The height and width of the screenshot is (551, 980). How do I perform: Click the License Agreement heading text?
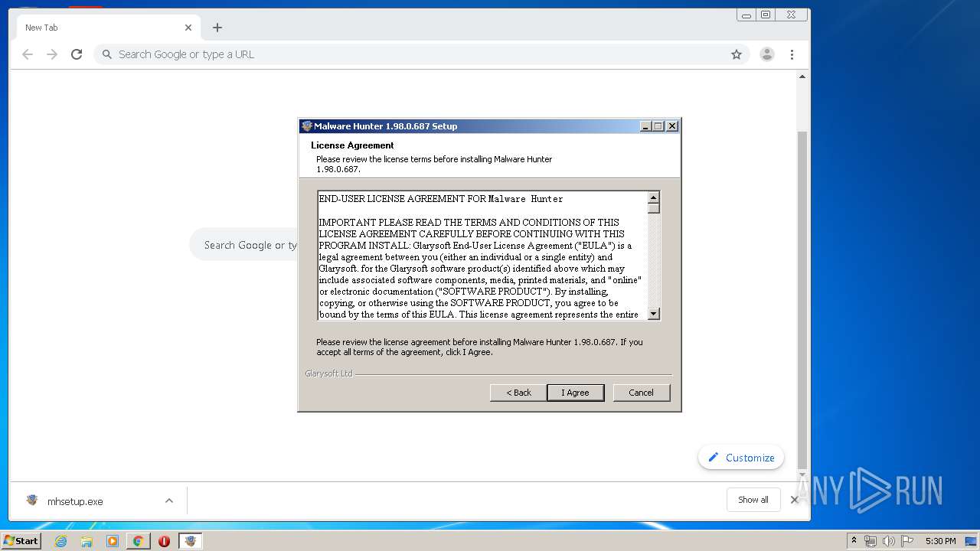pos(352,145)
